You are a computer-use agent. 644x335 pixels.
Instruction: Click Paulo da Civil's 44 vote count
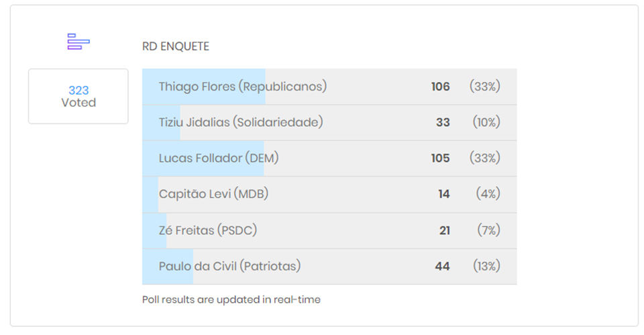tap(443, 266)
